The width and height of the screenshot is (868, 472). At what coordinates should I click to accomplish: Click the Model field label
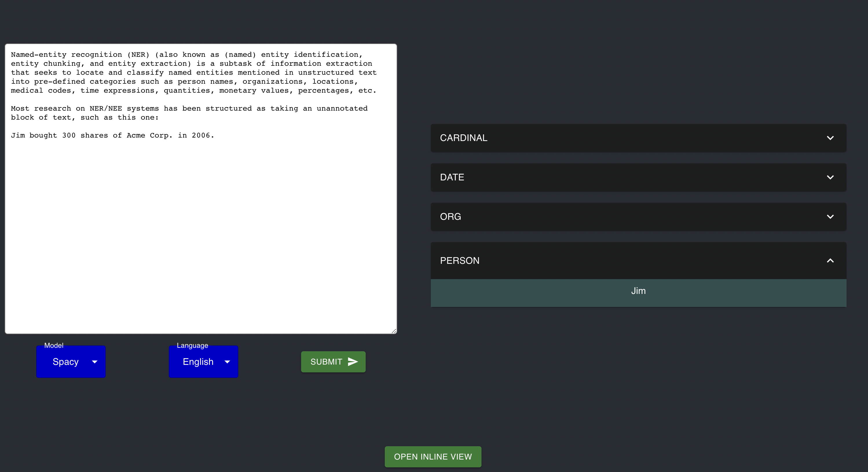click(x=54, y=345)
